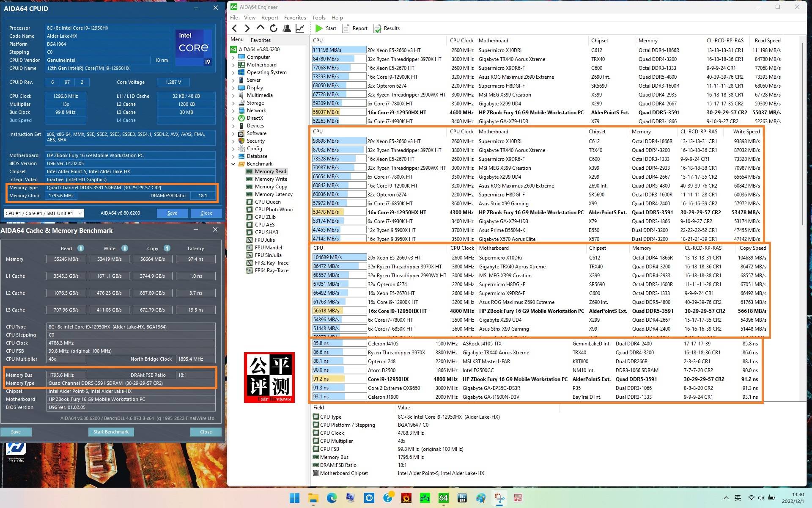Image resolution: width=812 pixels, height=508 pixels.
Task: Open the CPU #1 / Core #1 dropdown
Action: [x=81, y=213]
